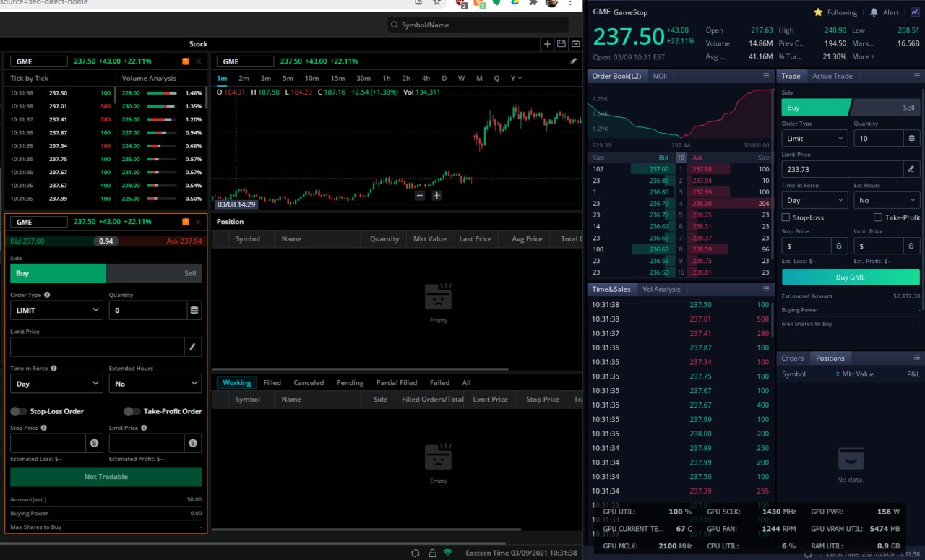This screenshot has height=560, width=925.
Task: Click the unlock icon in status bar
Action: tap(432, 553)
